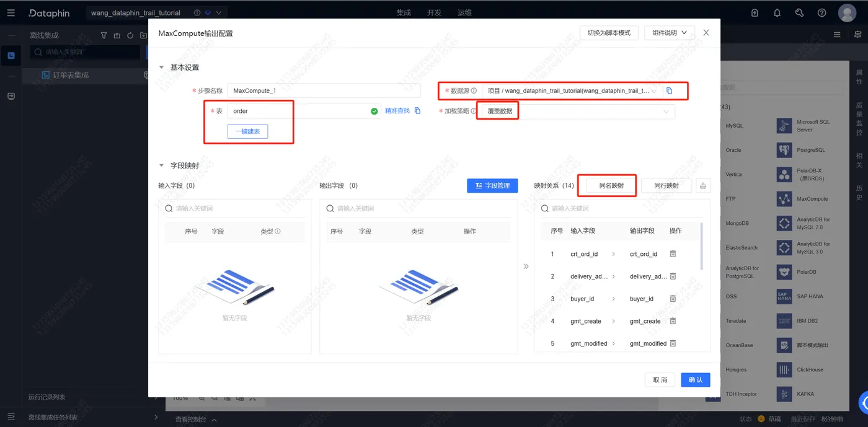Click the notification bell icon
The width and height of the screenshot is (868, 427).
tap(777, 12)
